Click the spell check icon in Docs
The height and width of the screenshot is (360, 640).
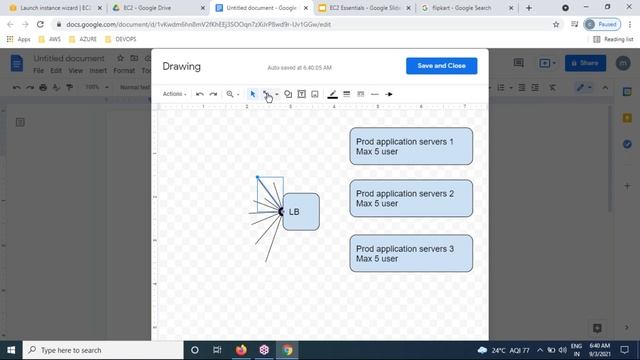[x=56, y=87]
